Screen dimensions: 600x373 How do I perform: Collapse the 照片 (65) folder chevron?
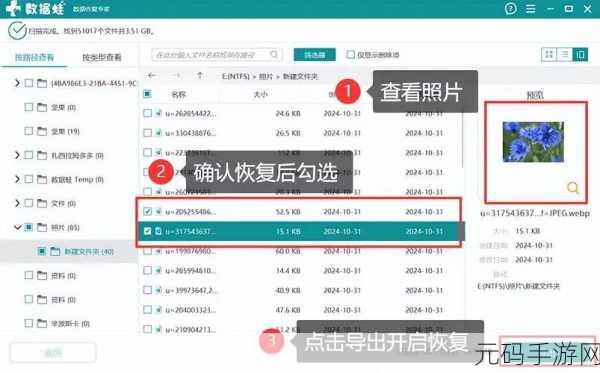point(17,227)
